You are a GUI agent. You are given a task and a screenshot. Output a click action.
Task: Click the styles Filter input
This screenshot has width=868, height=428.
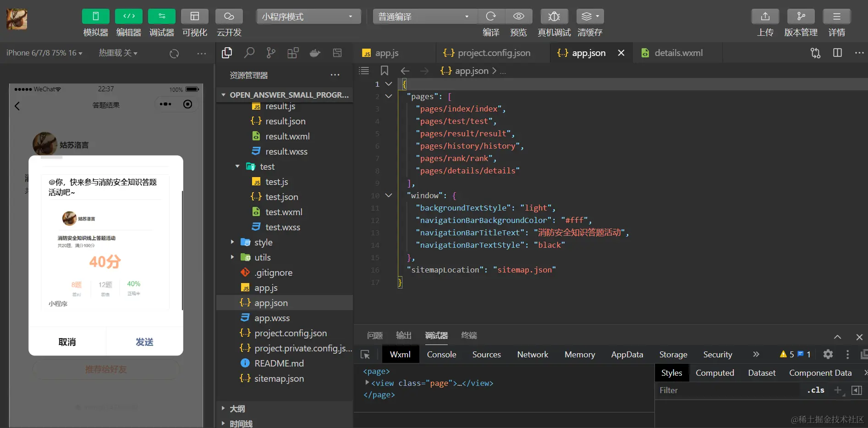(x=729, y=390)
